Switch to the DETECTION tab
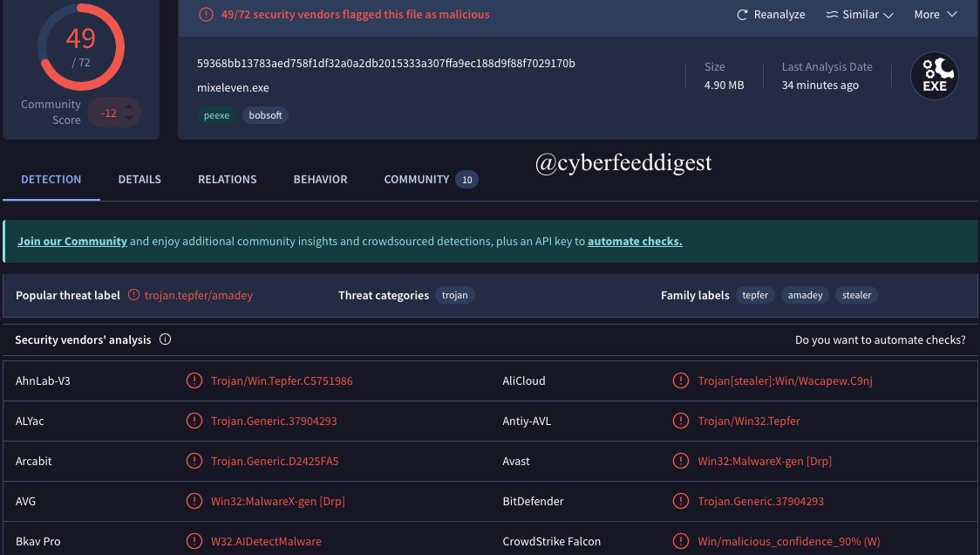The image size is (980, 555). click(x=51, y=180)
